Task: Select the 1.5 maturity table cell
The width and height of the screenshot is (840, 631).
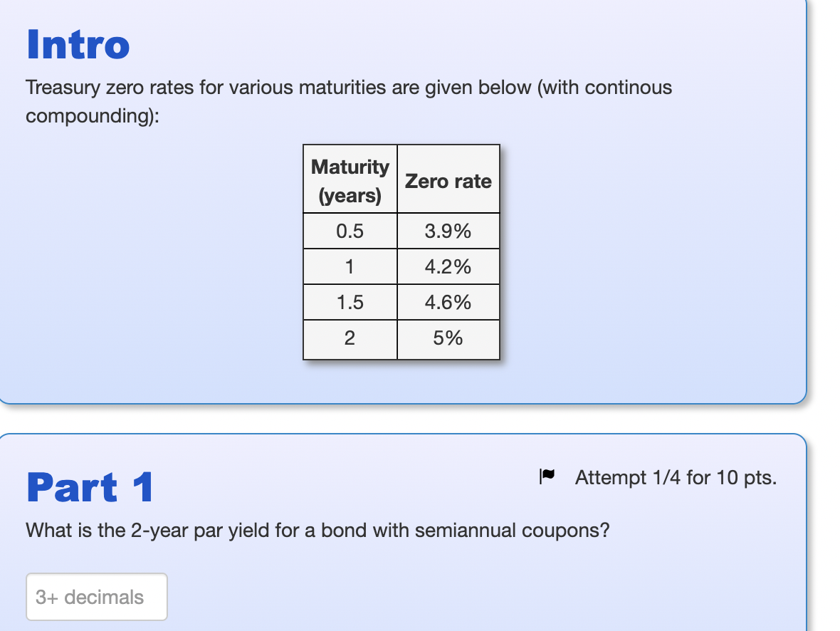Action: pyautogui.click(x=350, y=302)
